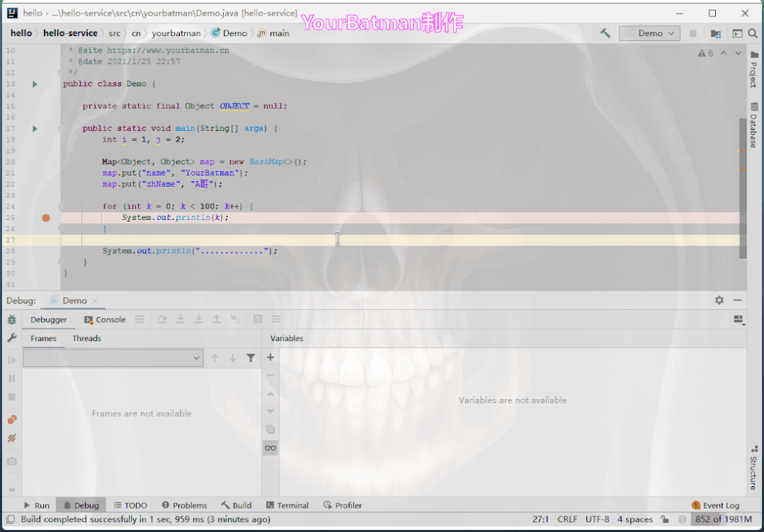Expand the thread selector combo box in Frames

113,359
